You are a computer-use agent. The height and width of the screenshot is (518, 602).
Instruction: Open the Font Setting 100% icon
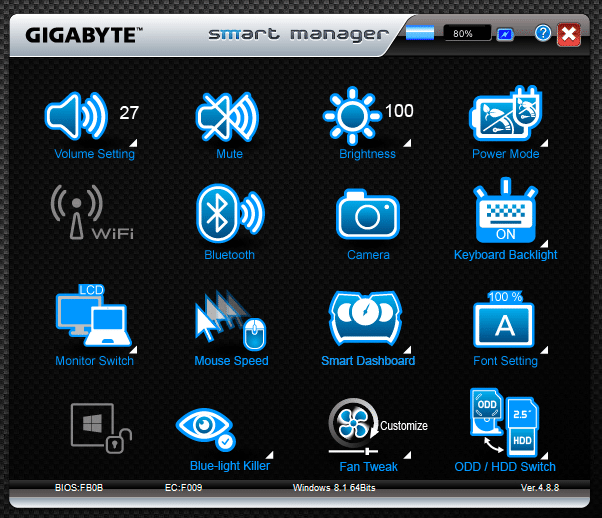pos(504,319)
